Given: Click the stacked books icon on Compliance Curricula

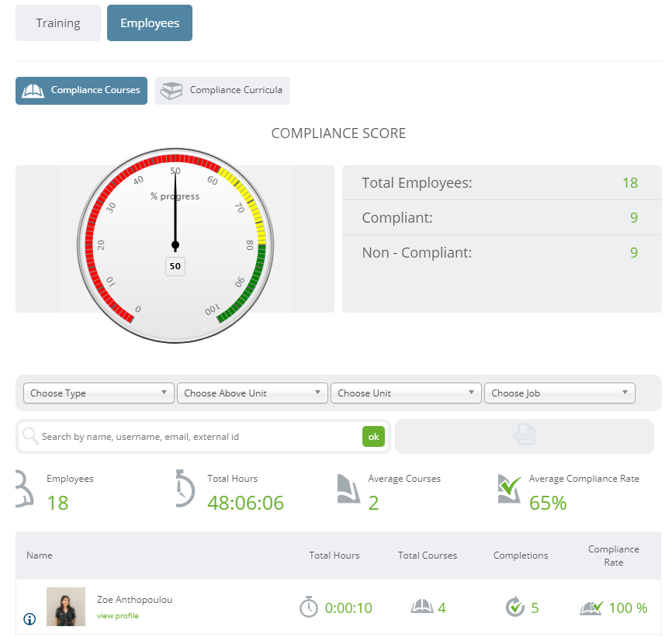Looking at the screenshot, I should 171,91.
